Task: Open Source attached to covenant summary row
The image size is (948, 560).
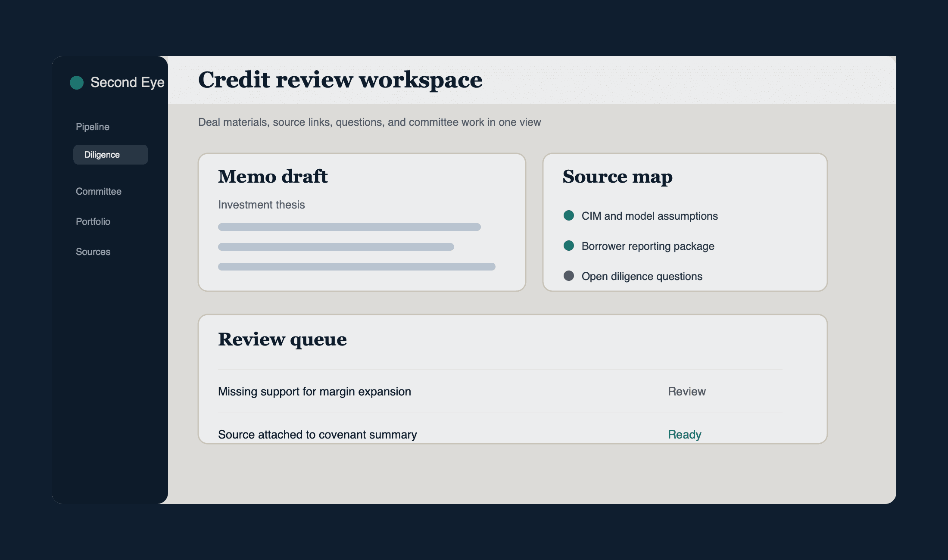Action: (317, 434)
